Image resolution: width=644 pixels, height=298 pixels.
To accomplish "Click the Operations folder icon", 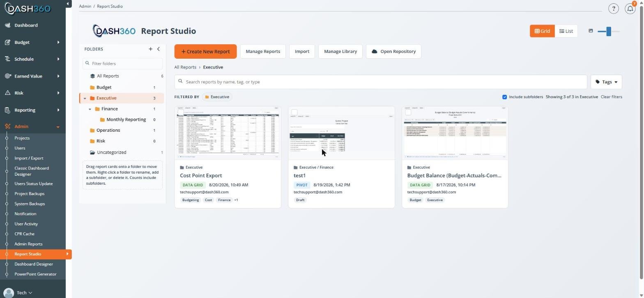I will point(92,130).
